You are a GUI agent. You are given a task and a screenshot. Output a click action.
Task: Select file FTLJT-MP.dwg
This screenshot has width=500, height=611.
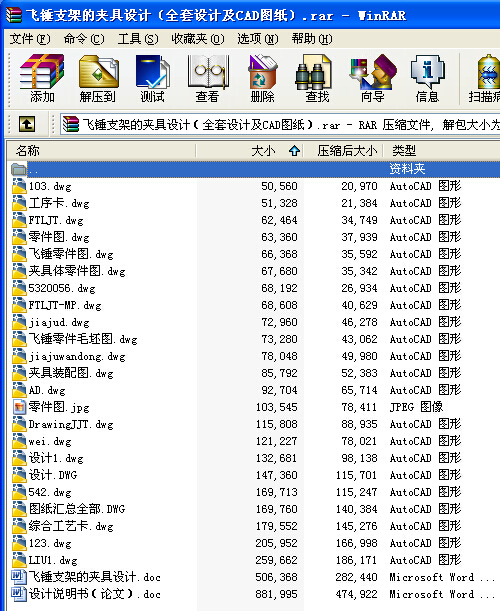[x=65, y=305]
